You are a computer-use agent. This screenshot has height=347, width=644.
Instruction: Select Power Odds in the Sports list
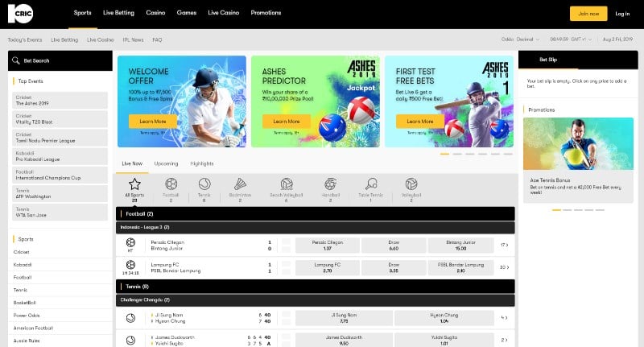click(x=27, y=316)
